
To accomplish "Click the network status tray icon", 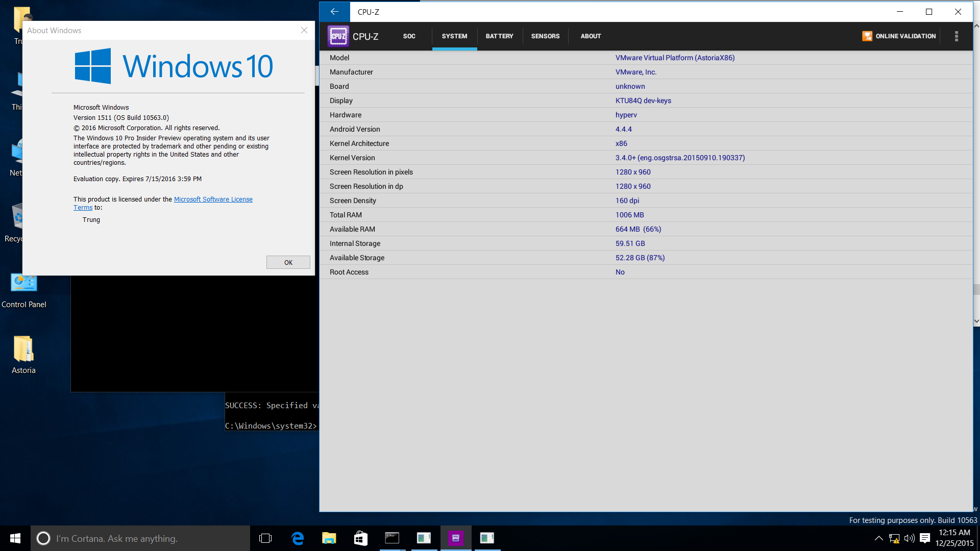I will 894,538.
